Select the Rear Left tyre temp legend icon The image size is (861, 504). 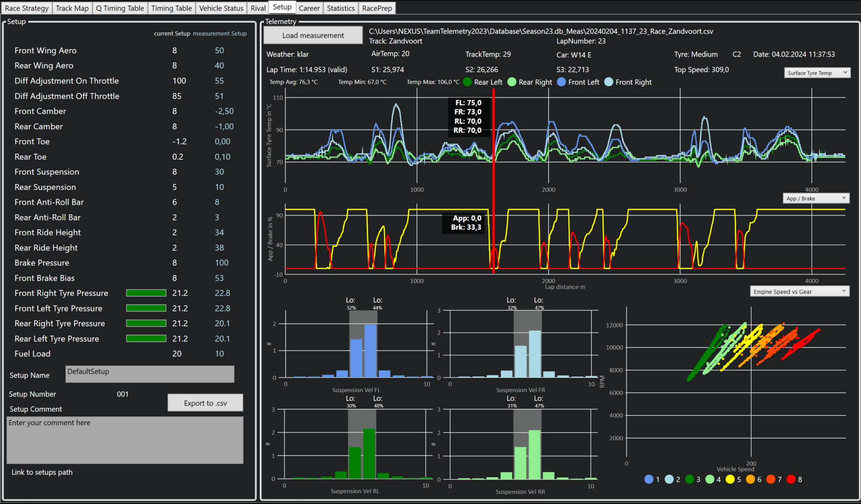click(x=467, y=82)
